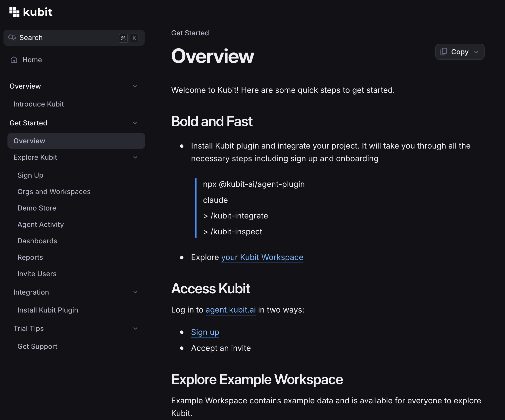The width and height of the screenshot is (505, 420).
Task: Open the Demo Store page
Action: (37, 208)
